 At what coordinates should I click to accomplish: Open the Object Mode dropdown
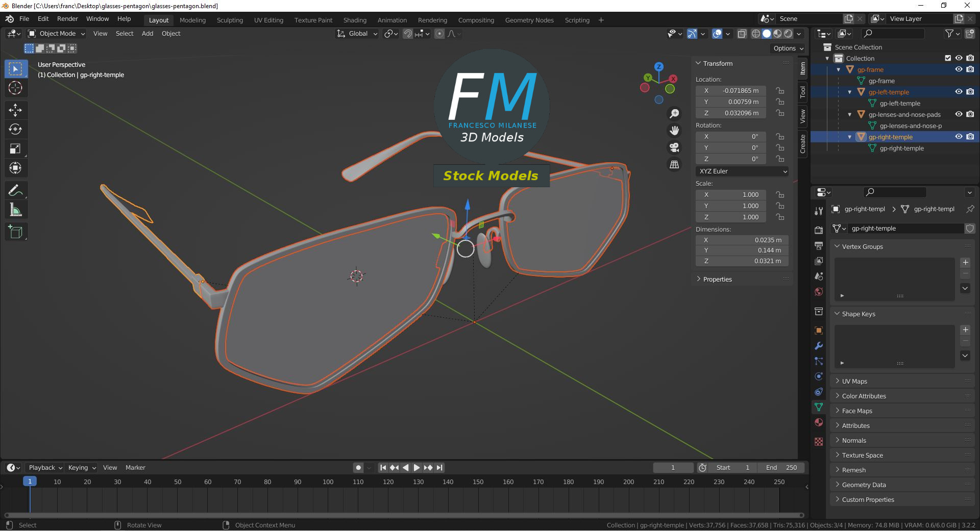point(57,34)
